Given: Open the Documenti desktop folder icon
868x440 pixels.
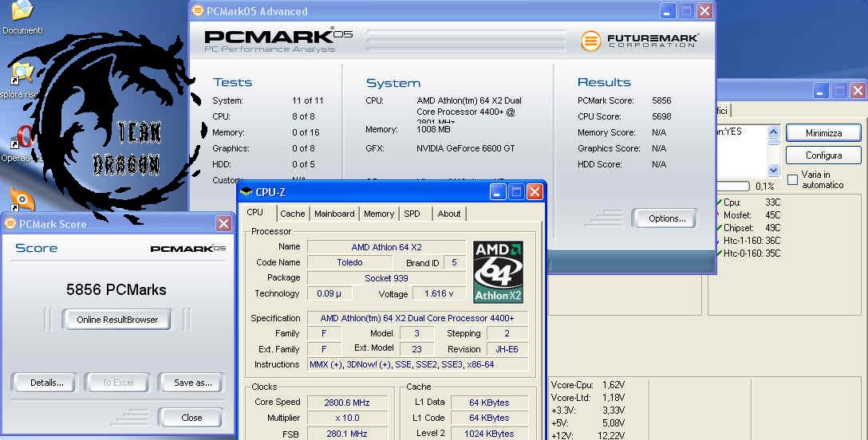Looking at the screenshot, I should tap(22, 12).
